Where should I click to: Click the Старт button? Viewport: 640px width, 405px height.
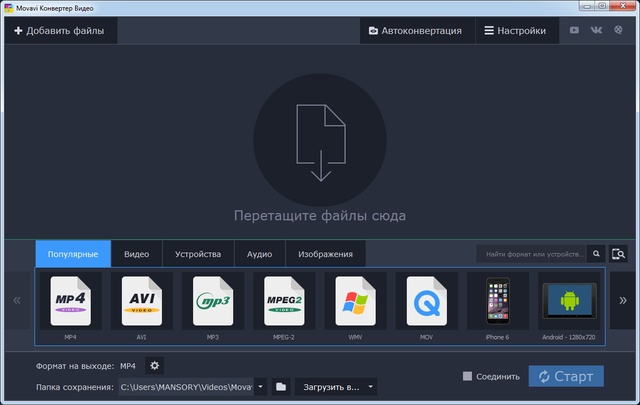(x=566, y=377)
